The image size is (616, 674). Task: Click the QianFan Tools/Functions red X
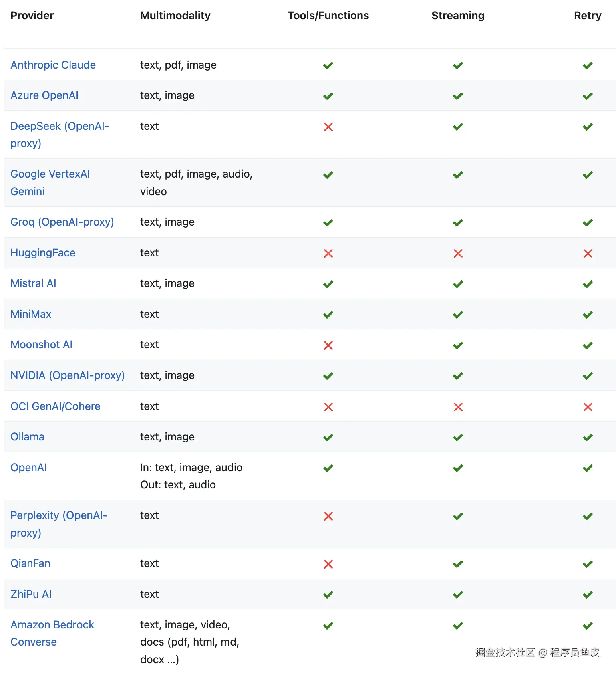(x=328, y=564)
